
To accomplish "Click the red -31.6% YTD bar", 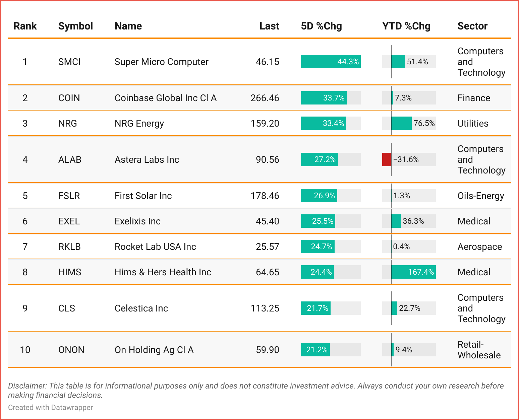I will tap(387, 160).
